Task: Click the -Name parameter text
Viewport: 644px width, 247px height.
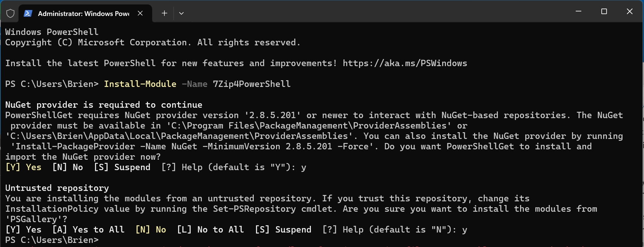Action: coord(194,84)
